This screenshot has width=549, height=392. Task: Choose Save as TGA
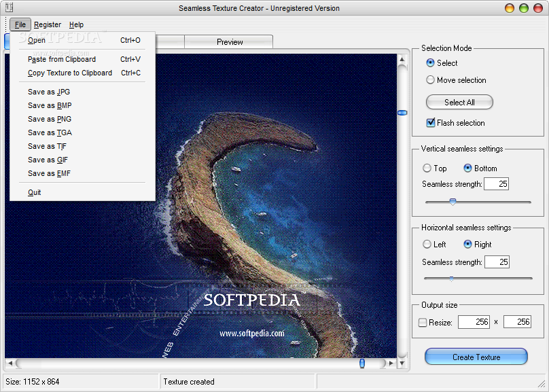(x=84, y=132)
